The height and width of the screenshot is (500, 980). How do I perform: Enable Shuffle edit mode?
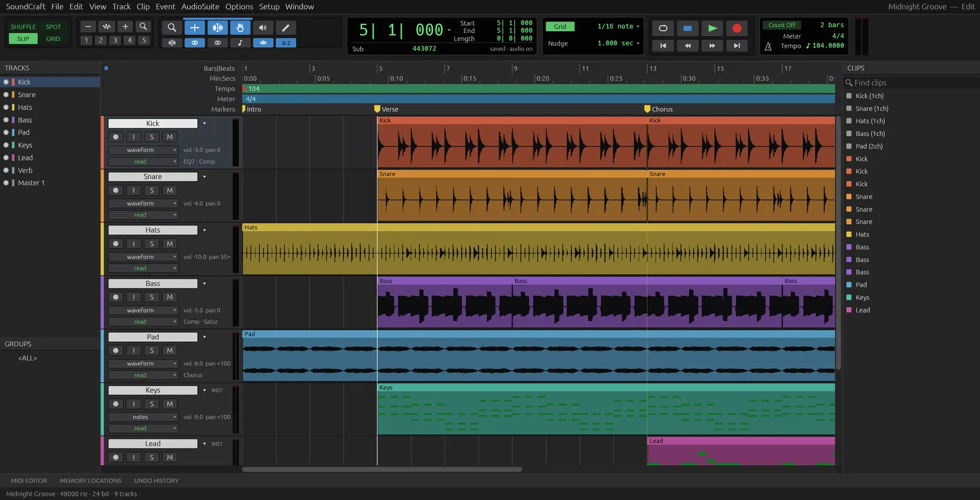[23, 27]
